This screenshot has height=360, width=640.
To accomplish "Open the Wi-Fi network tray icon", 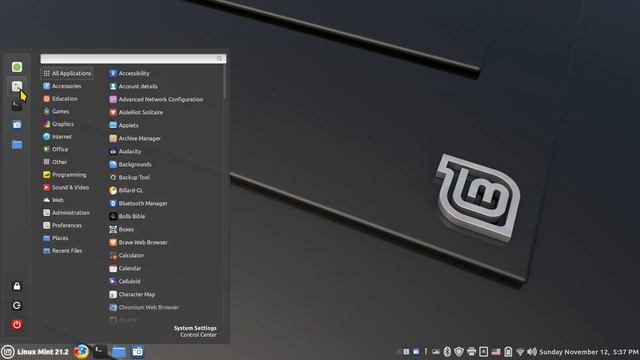I will coord(520,352).
